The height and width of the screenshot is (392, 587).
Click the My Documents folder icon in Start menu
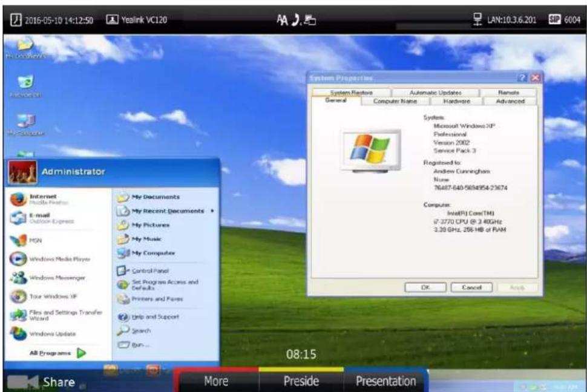point(123,197)
